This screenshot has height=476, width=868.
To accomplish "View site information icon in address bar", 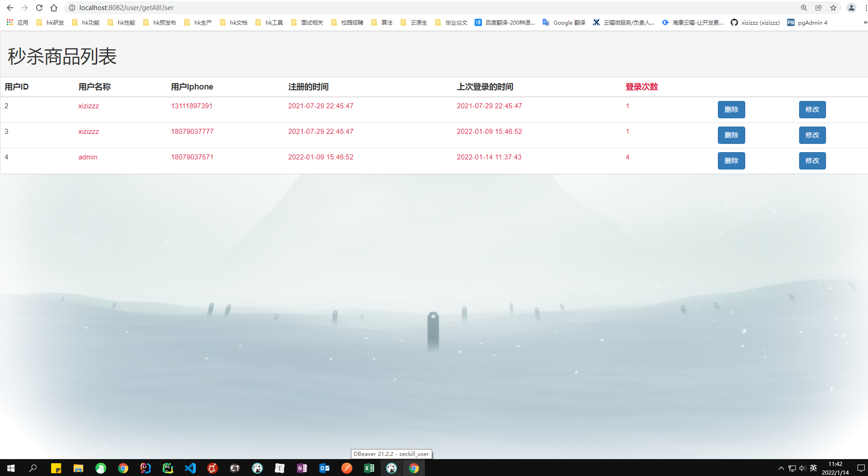I will click(72, 8).
